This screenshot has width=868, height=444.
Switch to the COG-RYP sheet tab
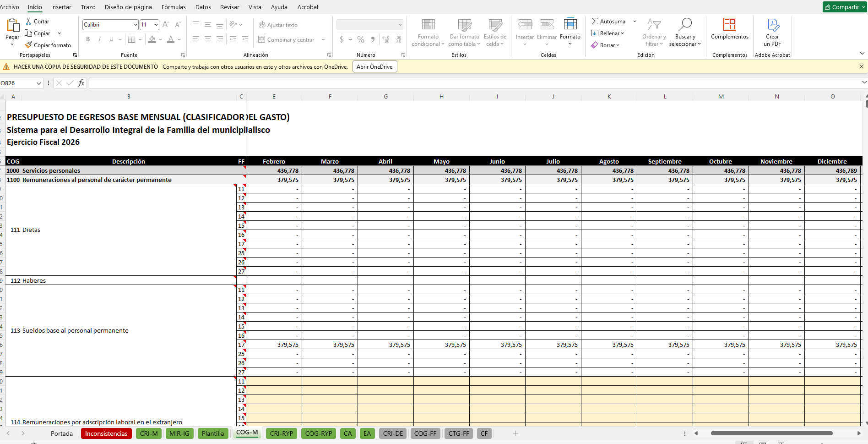click(319, 433)
